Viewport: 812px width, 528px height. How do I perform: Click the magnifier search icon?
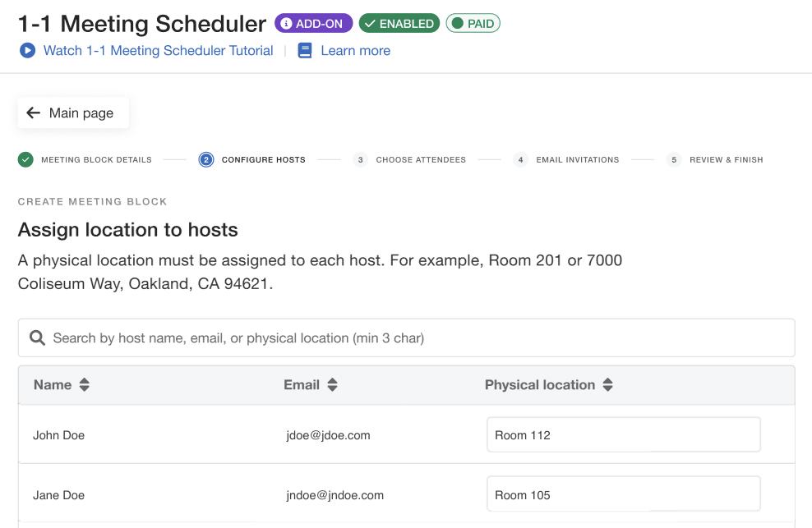(37, 337)
